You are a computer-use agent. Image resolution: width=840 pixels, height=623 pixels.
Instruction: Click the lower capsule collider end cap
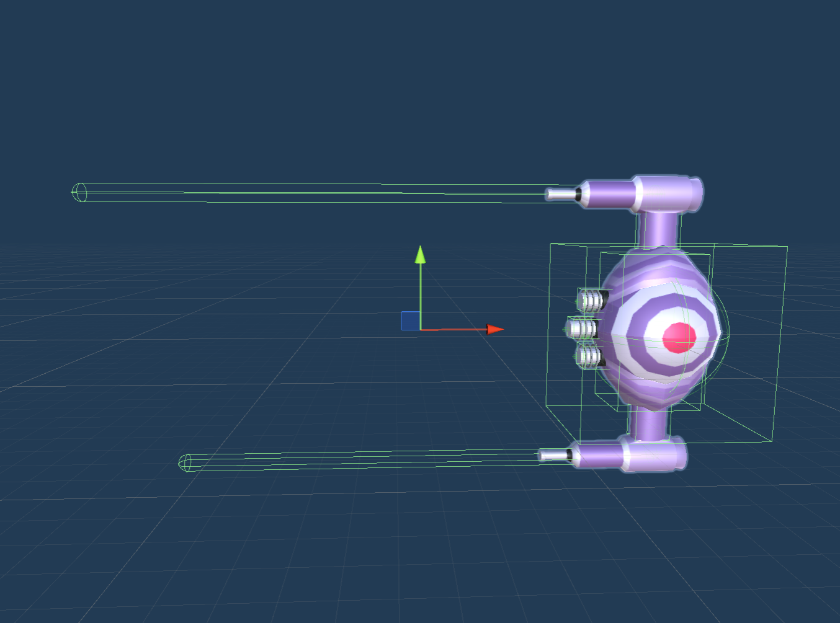click(x=185, y=462)
